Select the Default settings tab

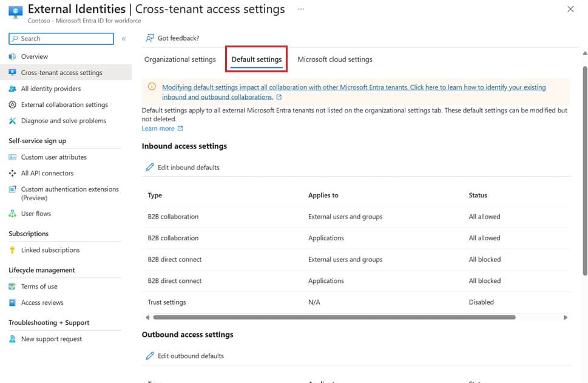(x=257, y=59)
